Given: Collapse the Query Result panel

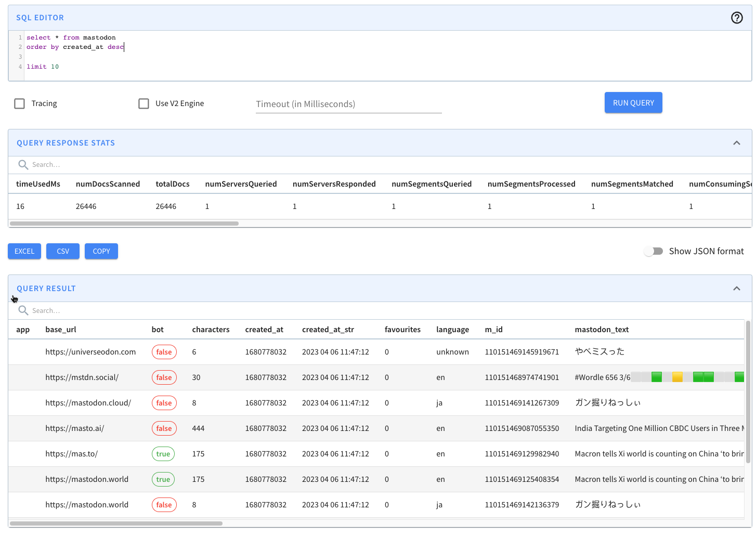Looking at the screenshot, I should 736,288.
